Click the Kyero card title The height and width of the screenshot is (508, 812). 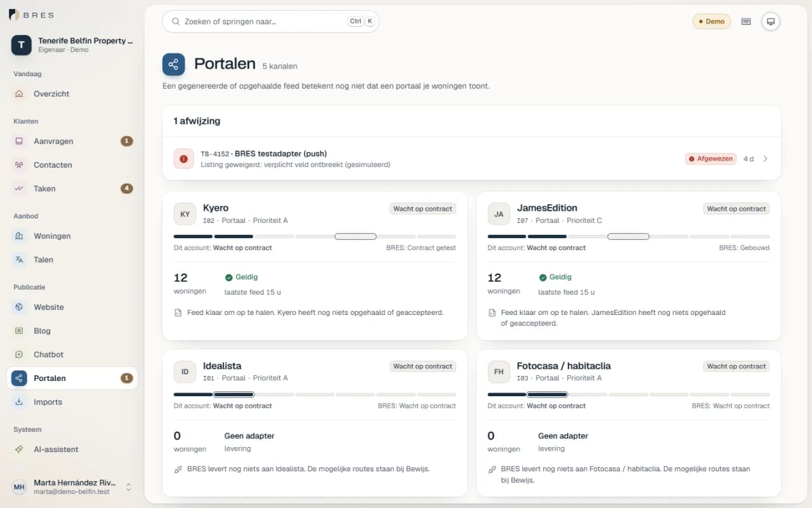pos(216,208)
